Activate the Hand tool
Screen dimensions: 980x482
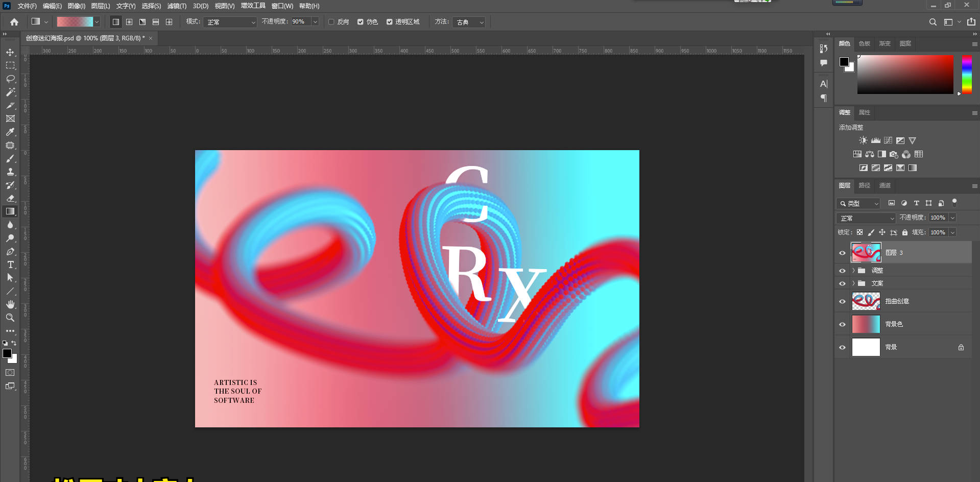pos(10,304)
